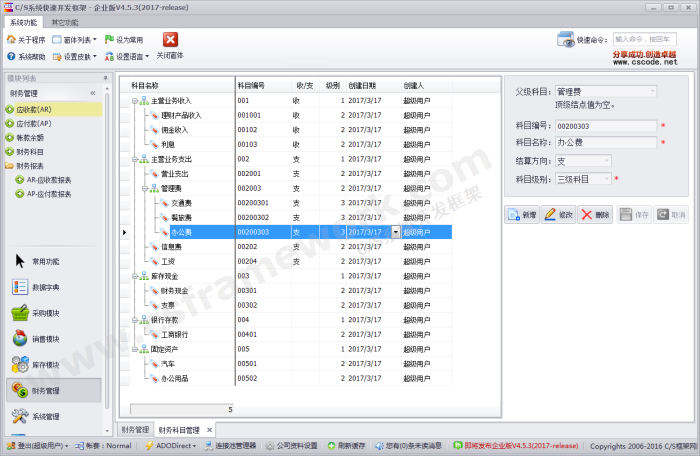
Task: Open 系统帮助 help from the toolbar
Action: (x=10, y=57)
